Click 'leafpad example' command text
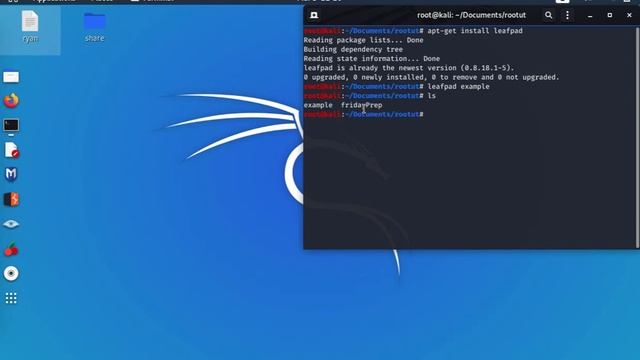The width and height of the screenshot is (640, 360). [458, 87]
